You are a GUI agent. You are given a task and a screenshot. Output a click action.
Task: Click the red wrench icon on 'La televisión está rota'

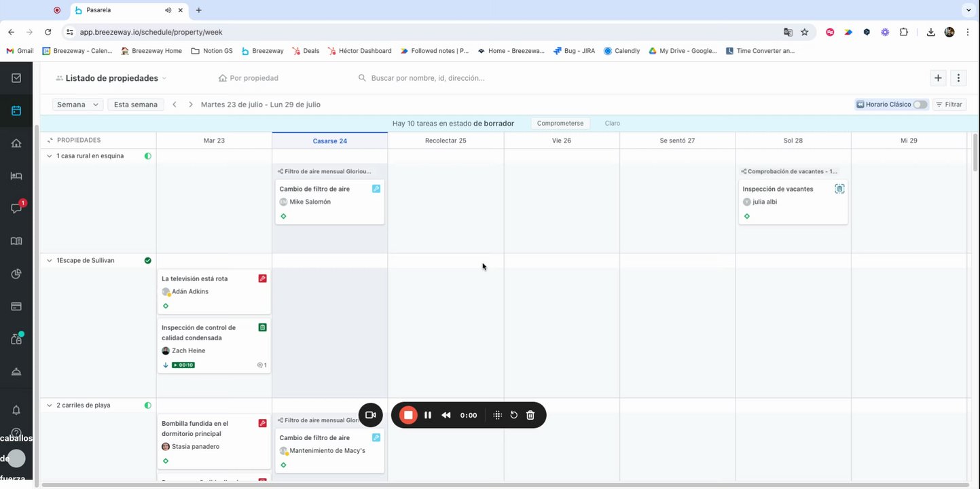pos(262,278)
